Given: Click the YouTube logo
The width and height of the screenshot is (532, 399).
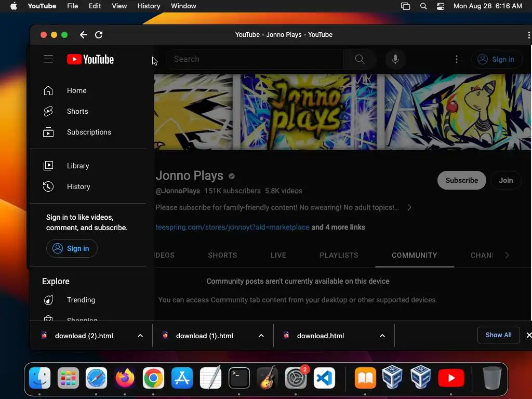Looking at the screenshot, I should [x=90, y=59].
